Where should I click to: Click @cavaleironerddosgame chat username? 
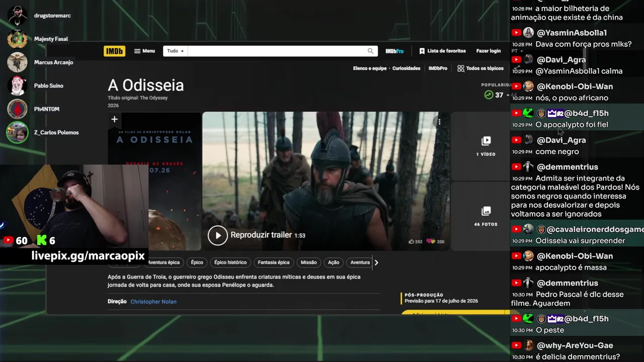tap(595, 229)
